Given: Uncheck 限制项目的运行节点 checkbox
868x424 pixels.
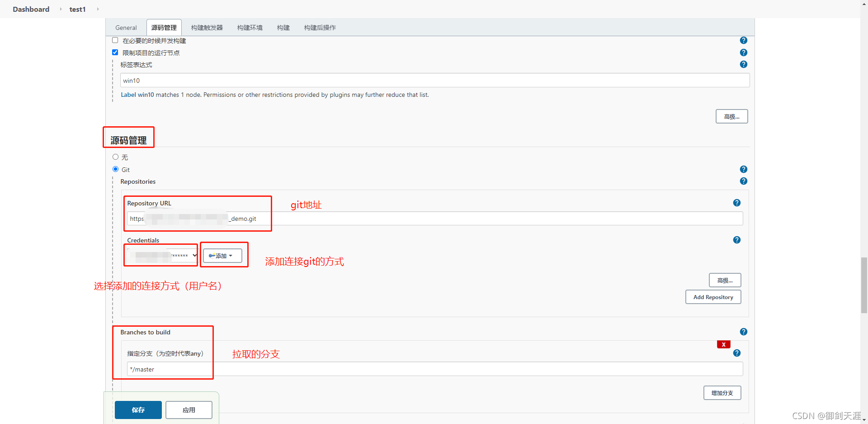Looking at the screenshot, I should pos(115,52).
